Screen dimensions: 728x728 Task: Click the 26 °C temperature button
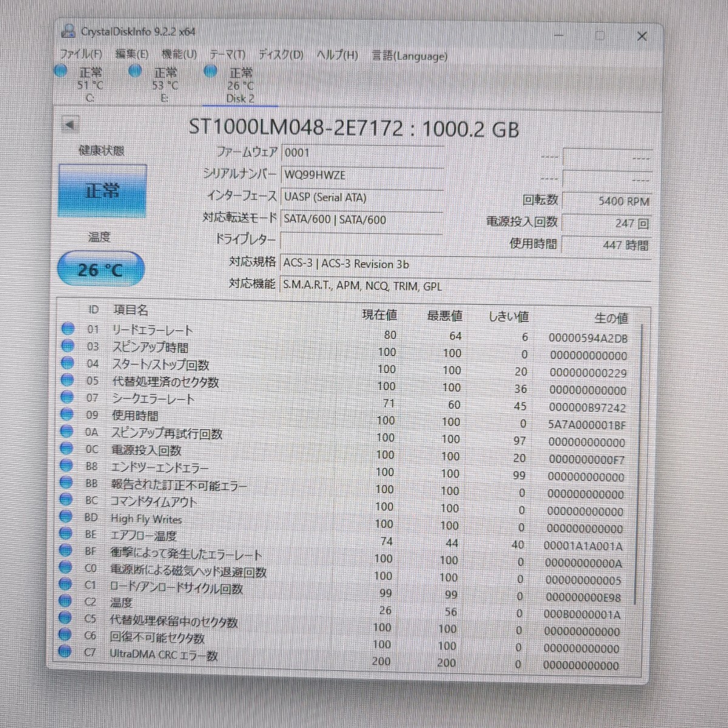pyautogui.click(x=101, y=269)
